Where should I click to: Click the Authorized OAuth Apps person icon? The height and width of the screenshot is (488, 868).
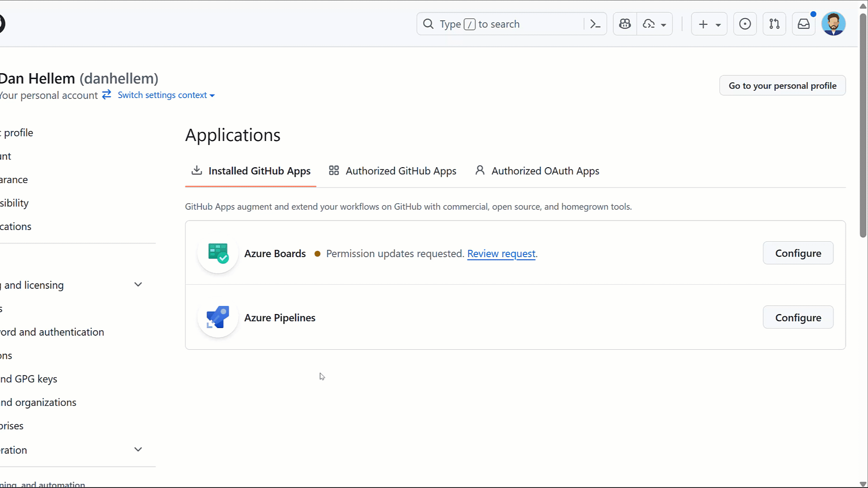pos(480,170)
